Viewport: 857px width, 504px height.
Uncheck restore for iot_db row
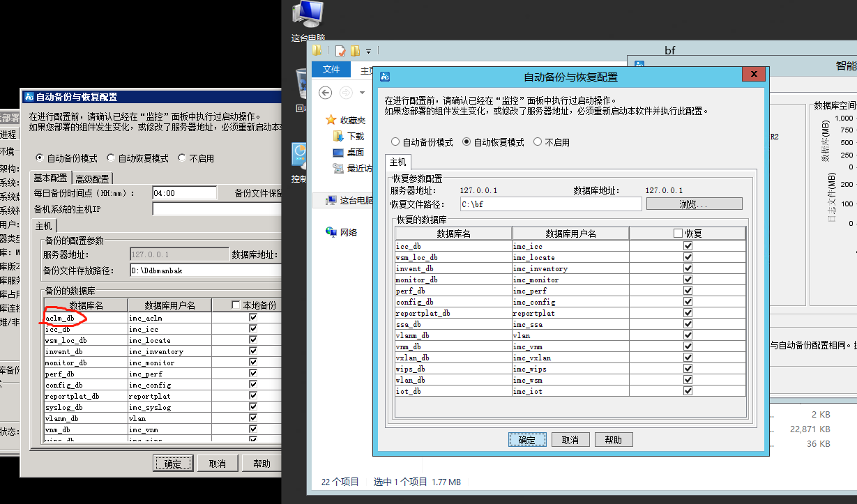pyautogui.click(x=688, y=391)
